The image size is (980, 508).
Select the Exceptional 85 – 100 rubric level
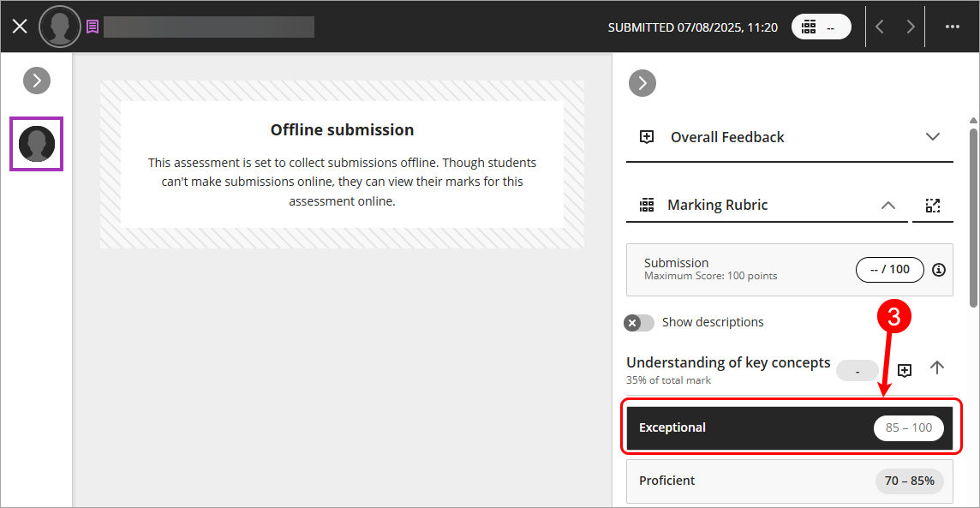tap(789, 428)
